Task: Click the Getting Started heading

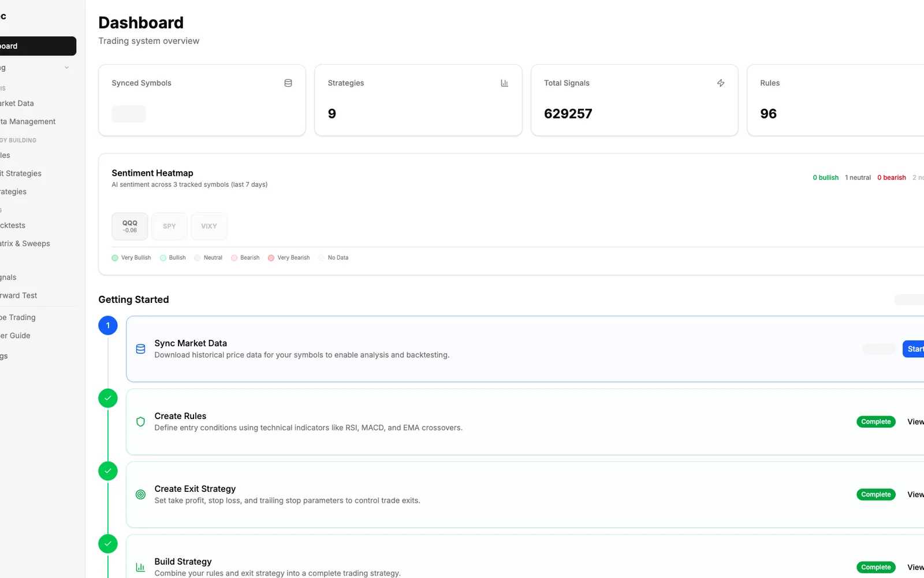Action: tap(133, 299)
